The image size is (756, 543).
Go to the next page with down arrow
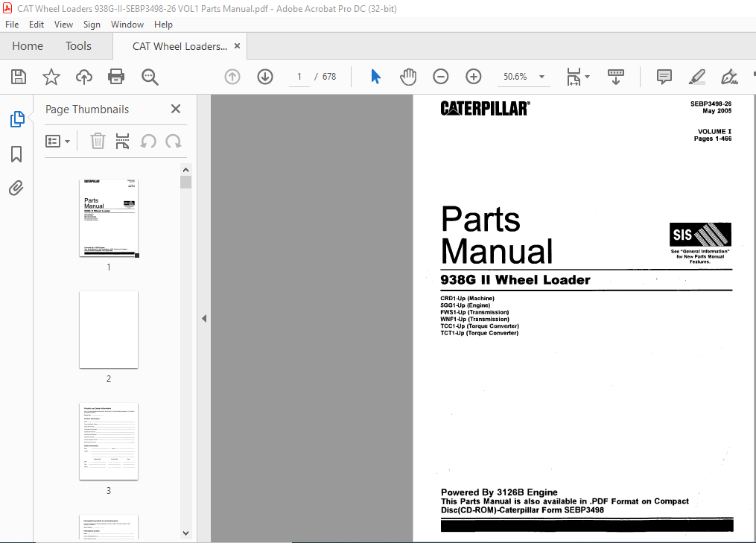265,77
